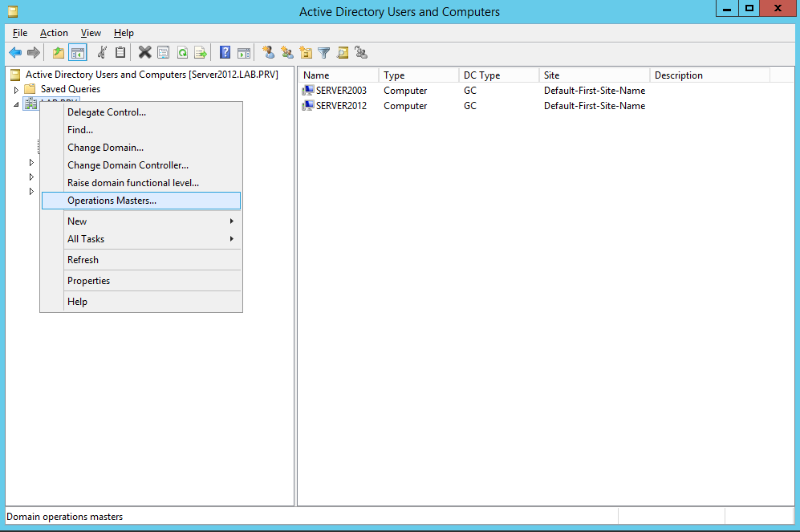The width and height of the screenshot is (800, 532).
Task: Click the SERVER2012 computer icon
Action: point(307,106)
